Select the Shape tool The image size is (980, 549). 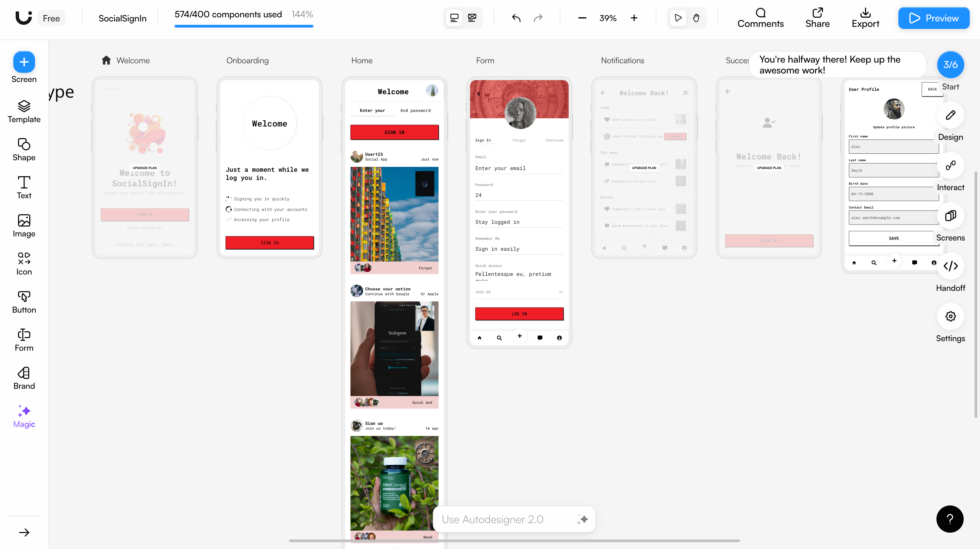click(24, 149)
